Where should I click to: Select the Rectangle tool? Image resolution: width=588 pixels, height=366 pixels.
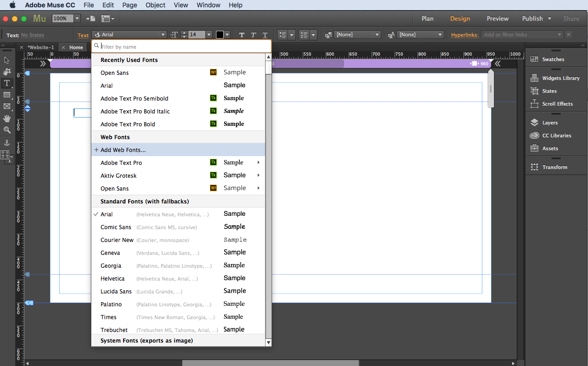coord(7,95)
